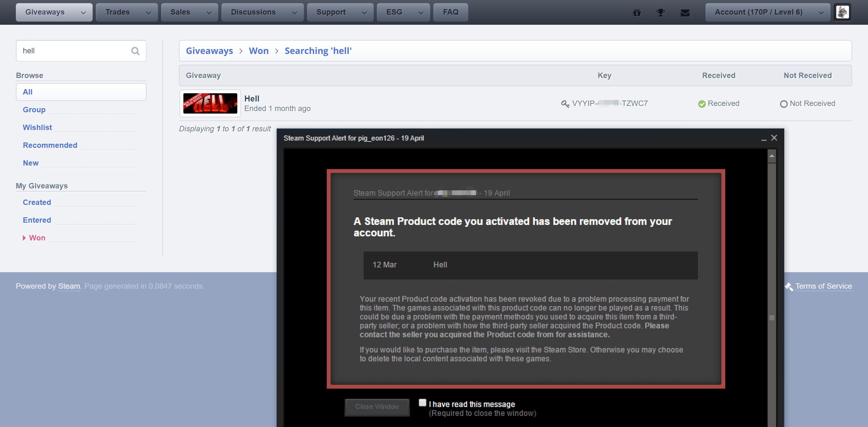868x427 pixels.
Task: Go to the FAQ page
Action: pos(450,12)
